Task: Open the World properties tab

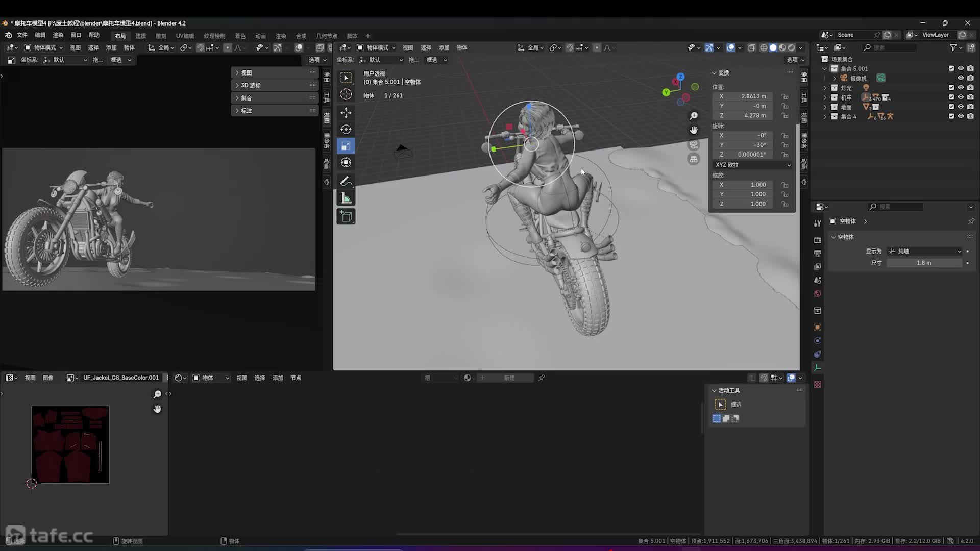Action: pyautogui.click(x=817, y=294)
